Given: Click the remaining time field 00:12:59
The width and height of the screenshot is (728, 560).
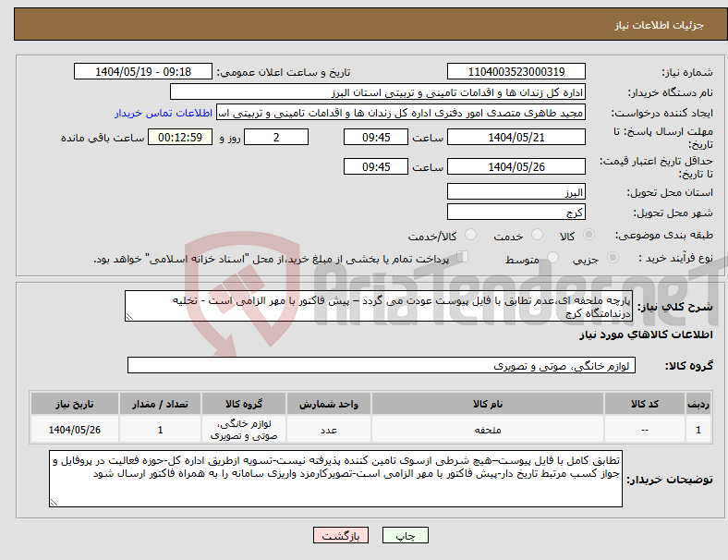Looking at the screenshot, I should [x=180, y=138].
